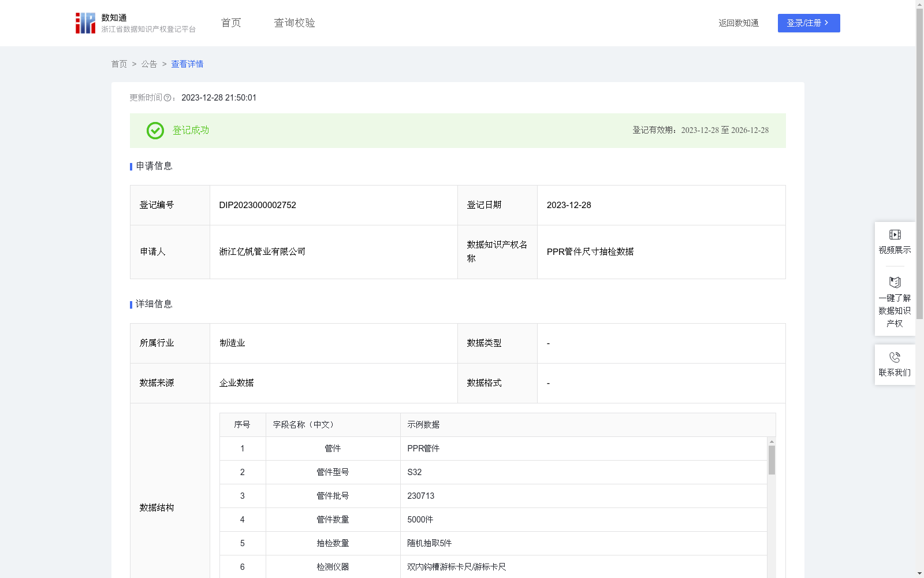Viewport: 924px width, 578px height.
Task: Click the 返回数知通 link
Action: (739, 23)
